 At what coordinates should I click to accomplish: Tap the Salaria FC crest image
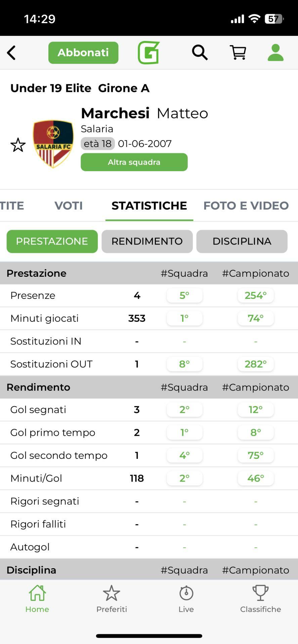[53, 144]
